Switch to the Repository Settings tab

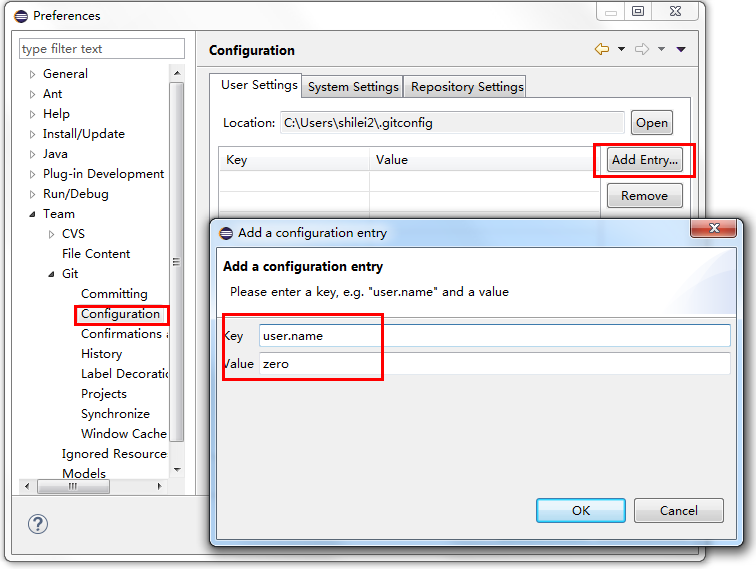point(467,87)
